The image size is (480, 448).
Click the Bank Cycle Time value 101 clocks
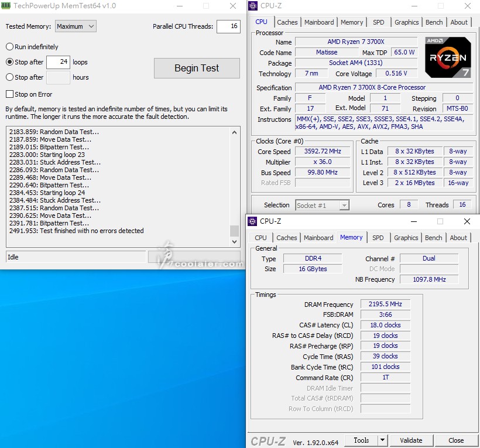pyautogui.click(x=385, y=367)
